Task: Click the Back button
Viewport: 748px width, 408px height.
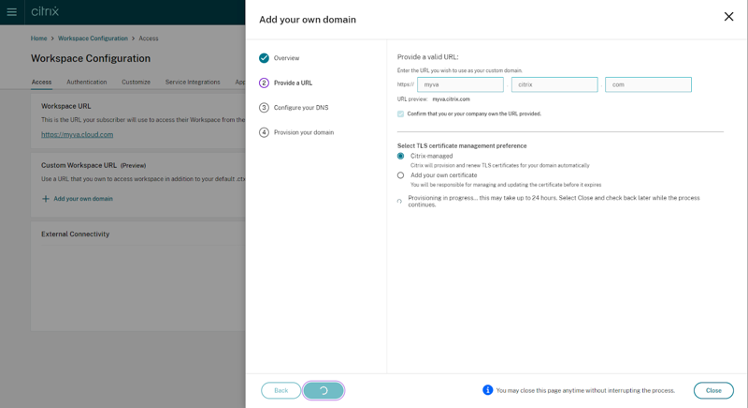Action: [x=281, y=391]
